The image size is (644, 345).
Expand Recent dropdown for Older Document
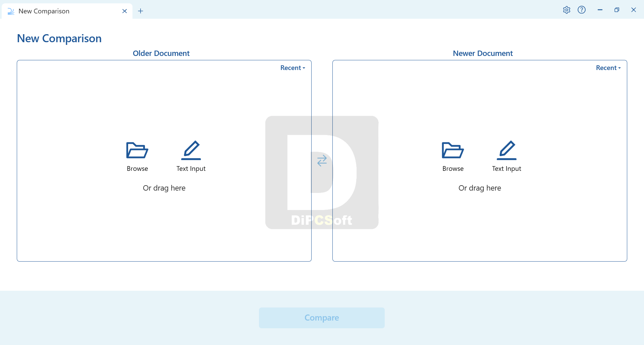click(x=293, y=68)
